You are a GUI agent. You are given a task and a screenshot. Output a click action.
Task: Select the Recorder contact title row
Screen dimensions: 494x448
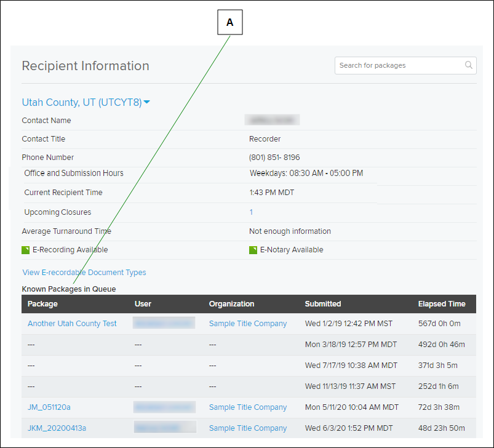(265, 138)
